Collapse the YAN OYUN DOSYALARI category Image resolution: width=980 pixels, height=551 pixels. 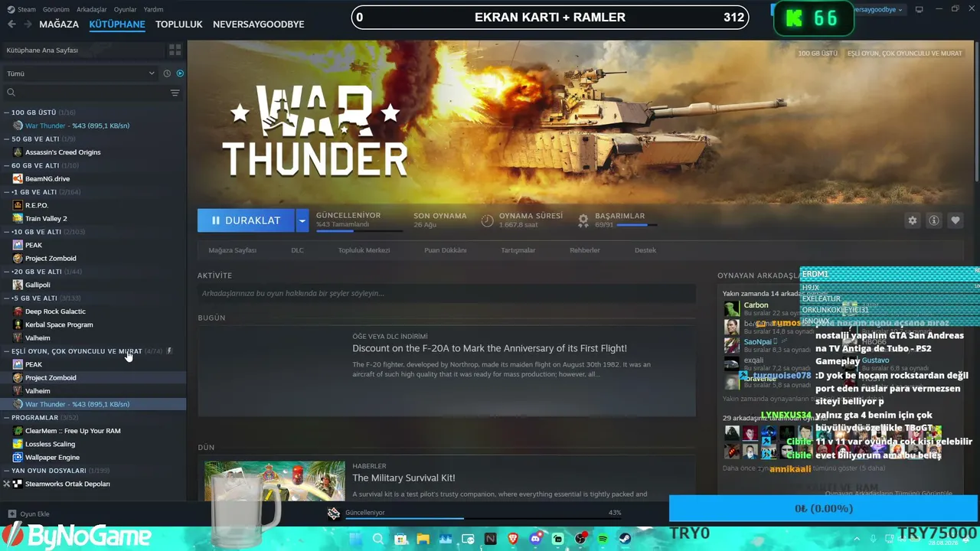tap(7, 471)
